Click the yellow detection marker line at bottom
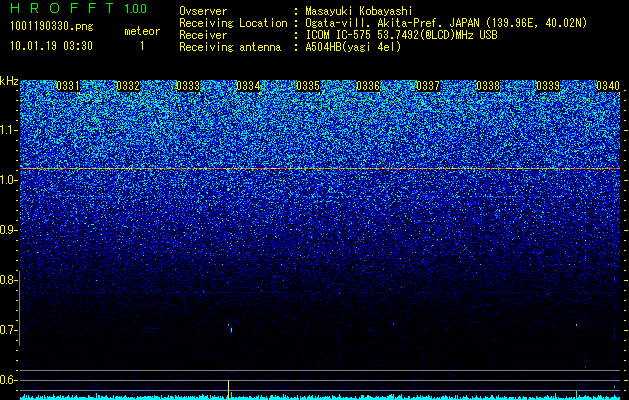 click(228, 390)
